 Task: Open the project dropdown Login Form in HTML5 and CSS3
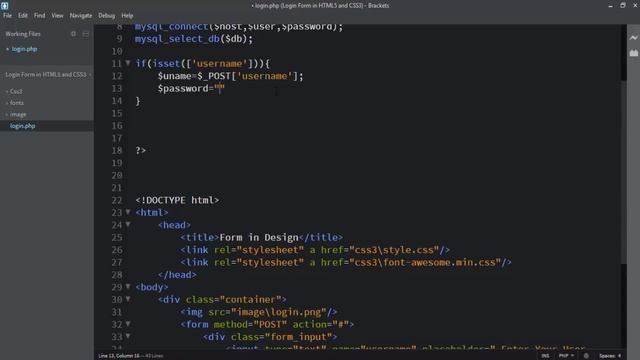click(x=47, y=75)
